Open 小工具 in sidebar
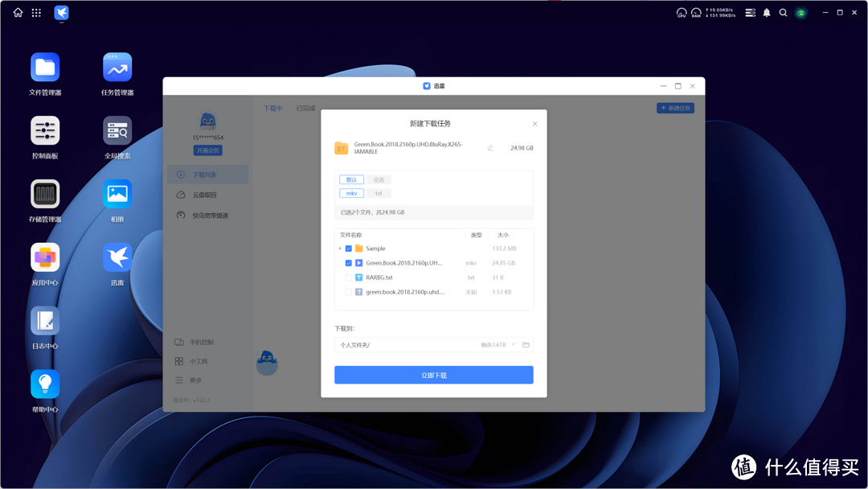This screenshot has height=489, width=868. 191,361
